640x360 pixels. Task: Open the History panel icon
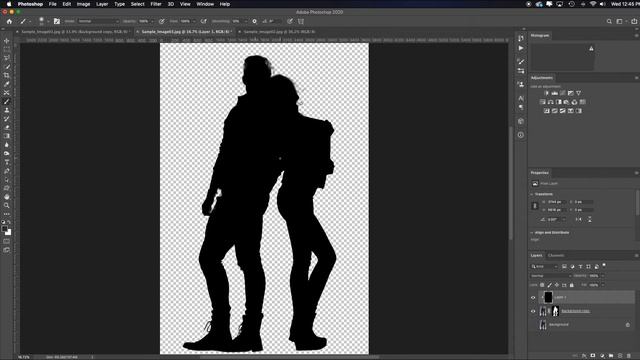pos(521,38)
